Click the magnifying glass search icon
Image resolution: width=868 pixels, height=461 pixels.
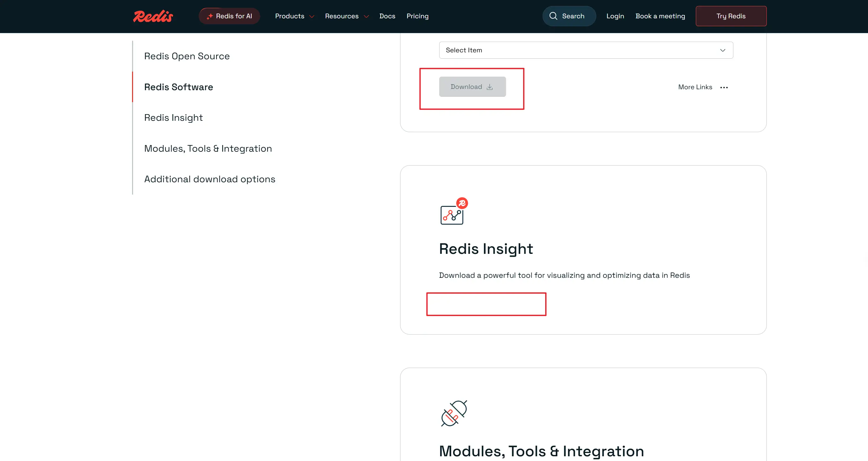coord(553,16)
